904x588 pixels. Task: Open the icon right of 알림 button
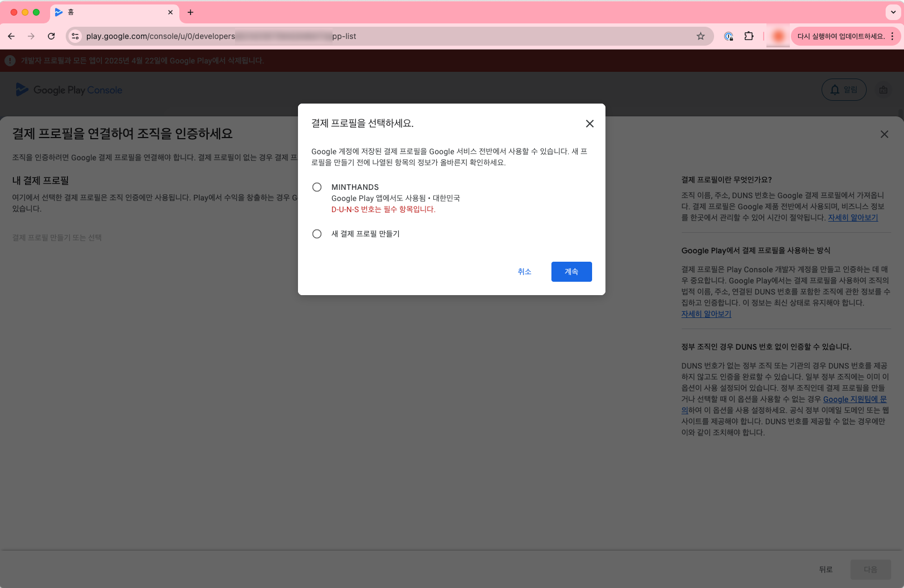coord(883,90)
